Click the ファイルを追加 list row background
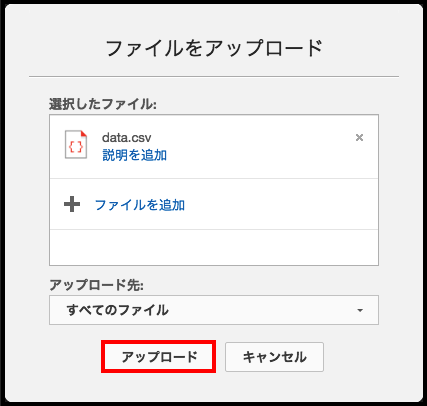Image resolution: width=427 pixels, height=406 pixels. [x=214, y=204]
